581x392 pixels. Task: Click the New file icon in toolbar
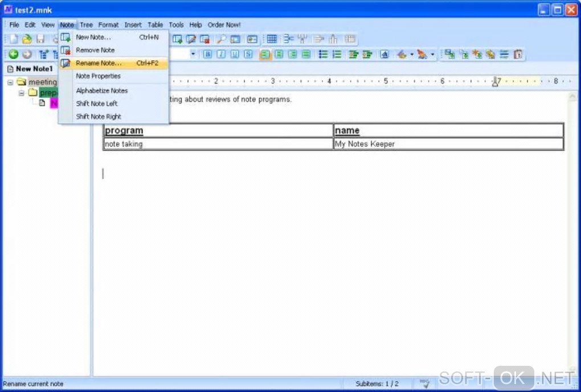tap(14, 39)
